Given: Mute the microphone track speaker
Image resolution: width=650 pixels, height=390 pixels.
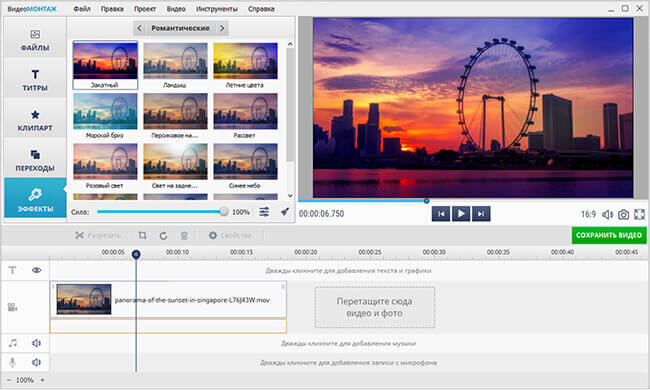Looking at the screenshot, I should tap(36, 363).
